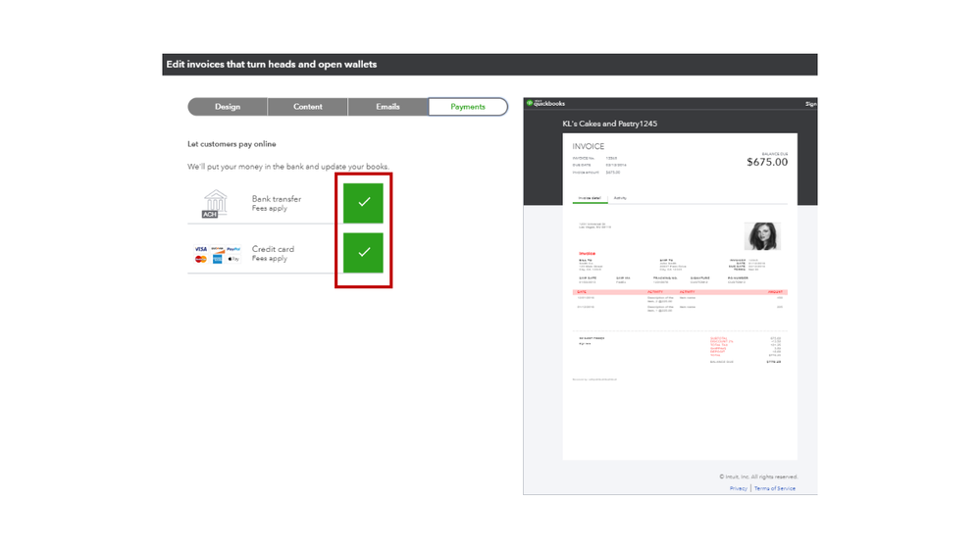Click the Sign link in preview header
Viewport: 980px width, 551px height.
[810, 104]
